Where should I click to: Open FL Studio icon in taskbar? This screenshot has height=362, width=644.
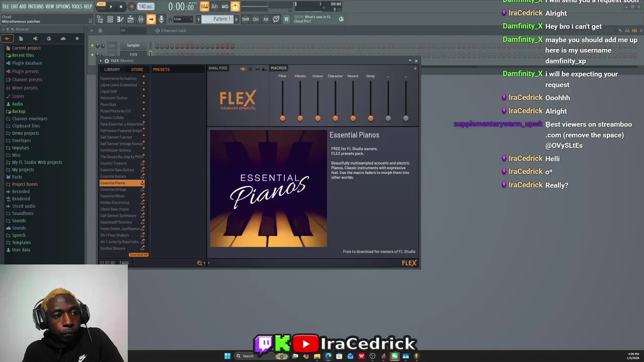[x=417, y=356]
